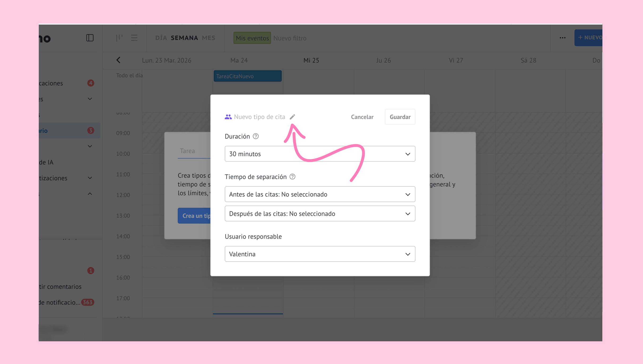This screenshot has height=364, width=643.
Task: Click the Duración help question icon
Action: click(x=256, y=136)
